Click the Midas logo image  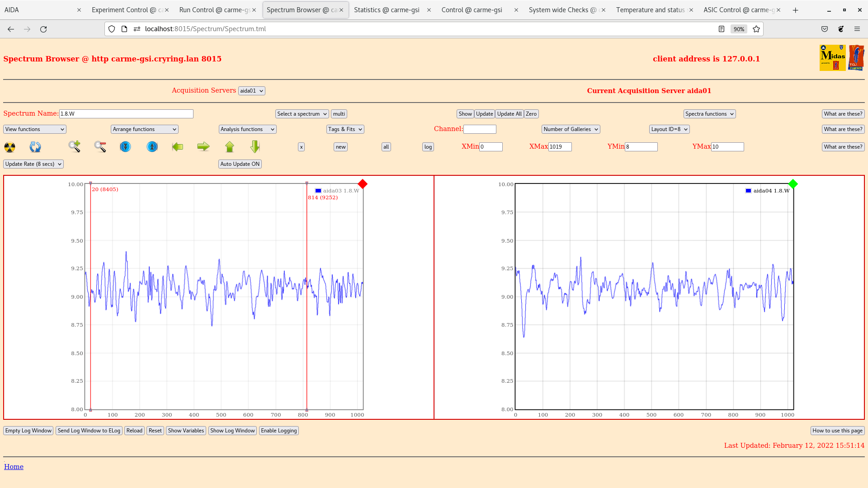(x=832, y=58)
